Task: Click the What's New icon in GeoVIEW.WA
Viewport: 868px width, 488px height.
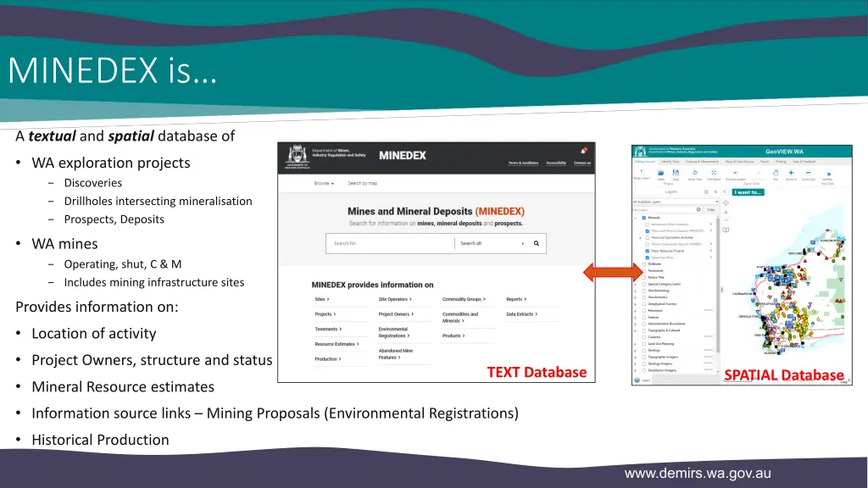Action: pos(641,172)
